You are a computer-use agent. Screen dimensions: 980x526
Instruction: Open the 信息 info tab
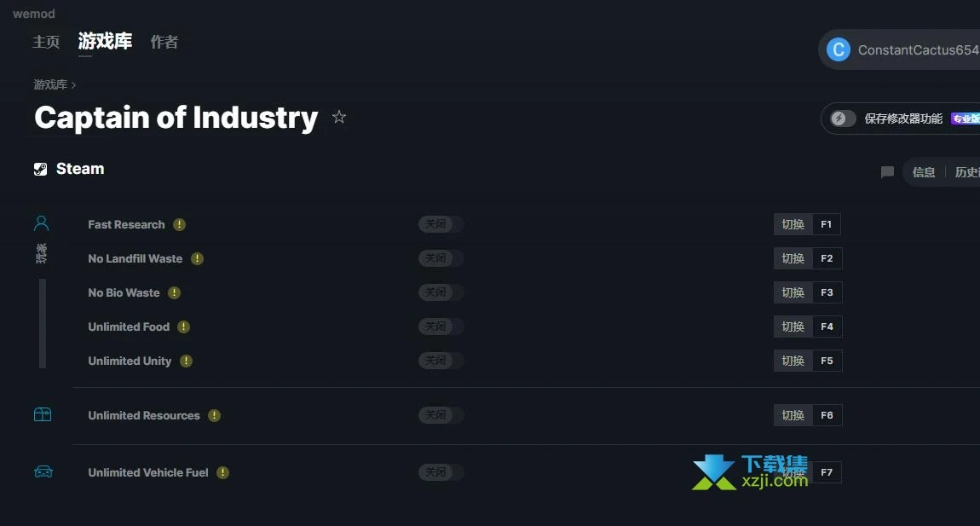point(924,172)
